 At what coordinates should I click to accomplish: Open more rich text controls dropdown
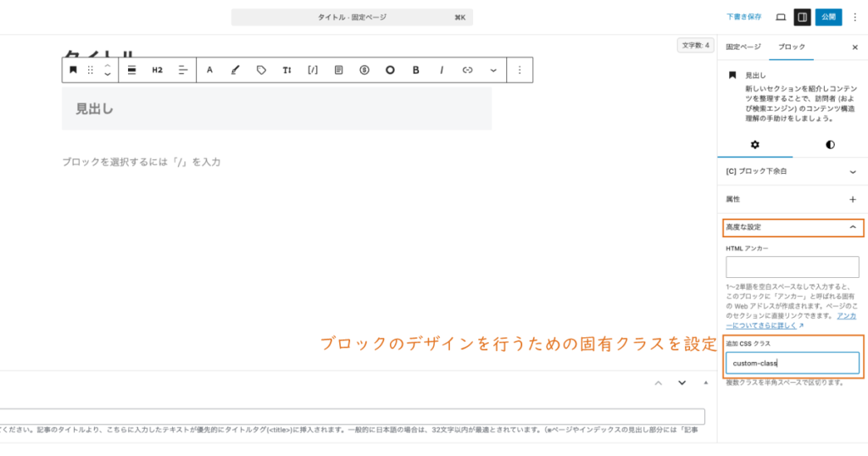493,70
